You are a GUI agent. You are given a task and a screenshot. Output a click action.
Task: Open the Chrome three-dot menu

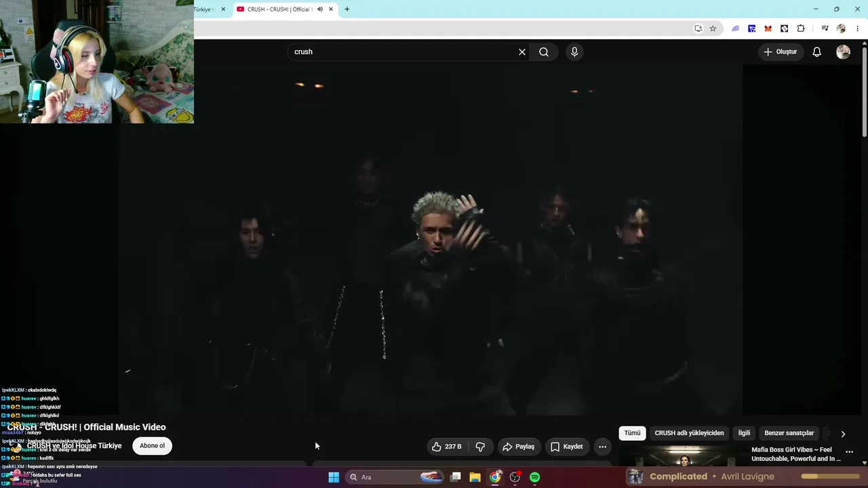[x=858, y=28]
